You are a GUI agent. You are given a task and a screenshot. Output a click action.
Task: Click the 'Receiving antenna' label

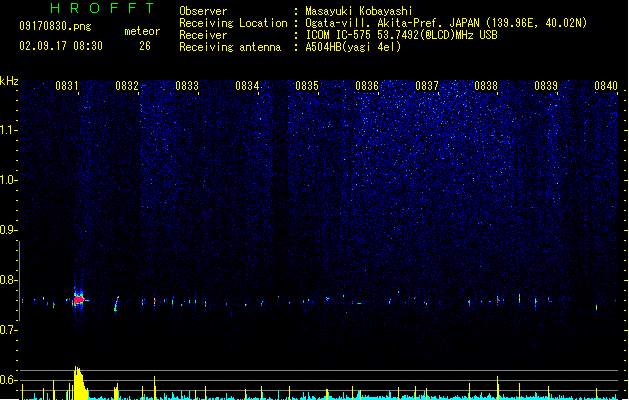click(230, 47)
